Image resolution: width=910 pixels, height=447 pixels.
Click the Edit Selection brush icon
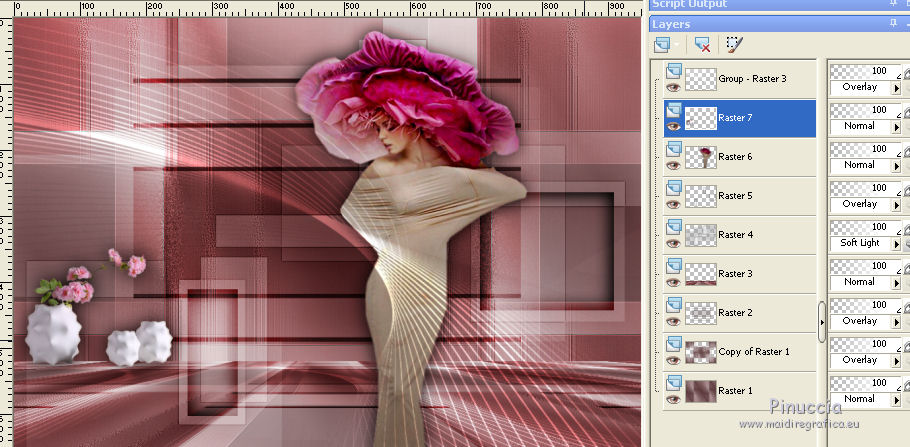[735, 45]
